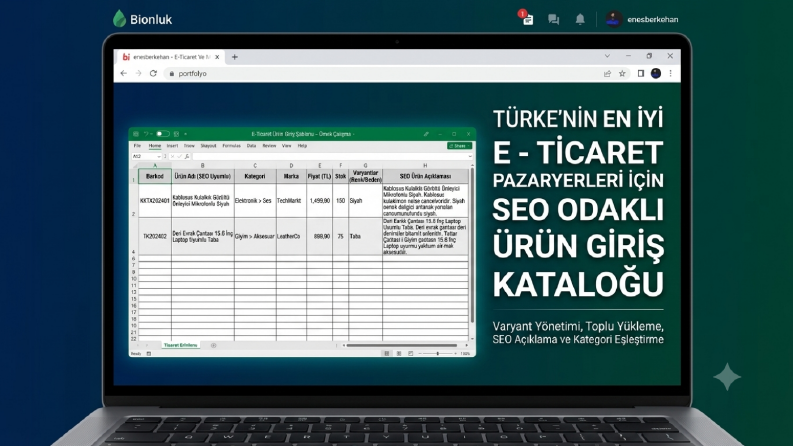
Task: Bookmark the page with star icon
Action: point(622,73)
